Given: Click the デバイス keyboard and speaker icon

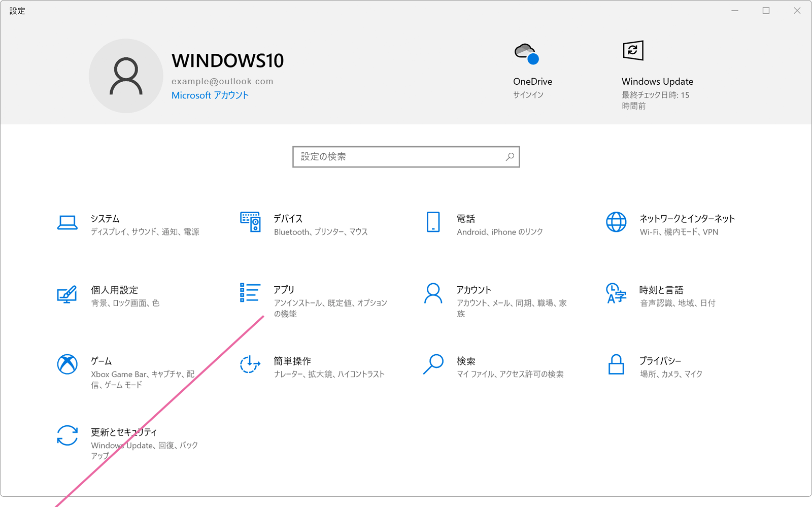Looking at the screenshot, I should (250, 222).
